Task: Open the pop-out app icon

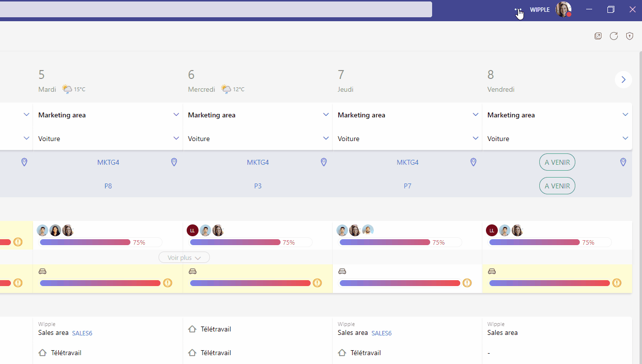Action: (598, 36)
